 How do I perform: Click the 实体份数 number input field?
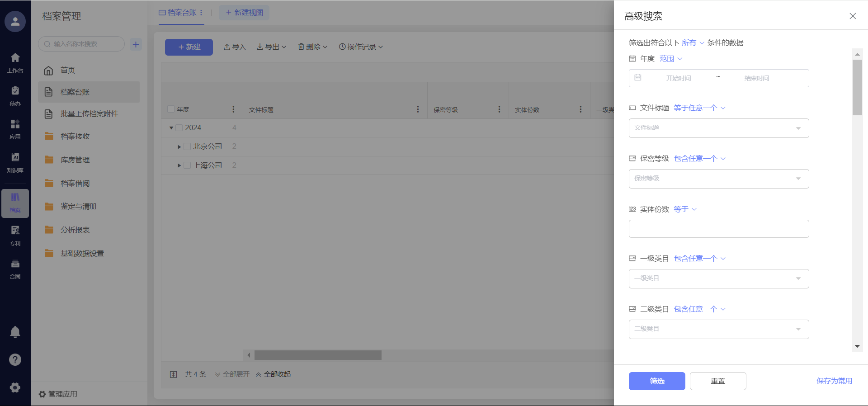point(718,229)
